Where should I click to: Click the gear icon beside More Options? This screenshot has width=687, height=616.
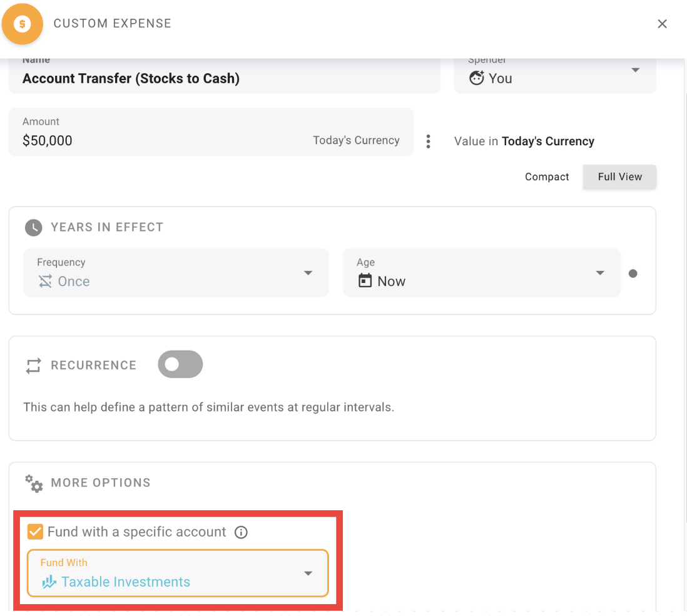[33, 483]
